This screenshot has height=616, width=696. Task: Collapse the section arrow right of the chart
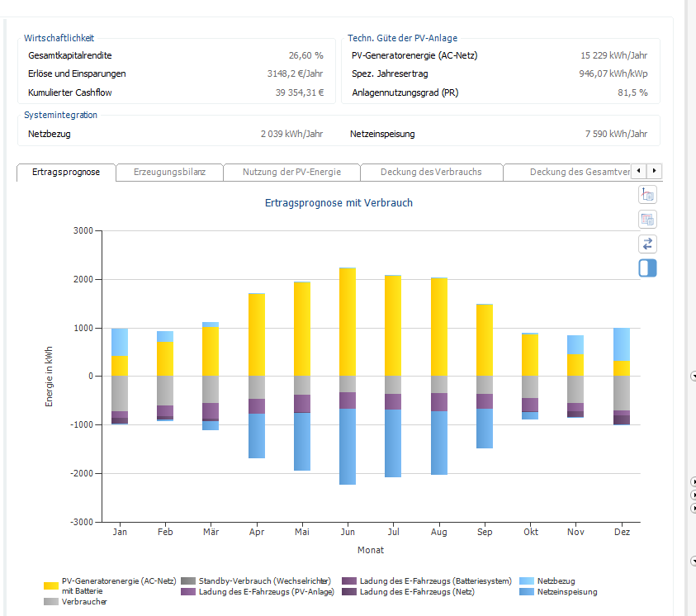coord(693,376)
